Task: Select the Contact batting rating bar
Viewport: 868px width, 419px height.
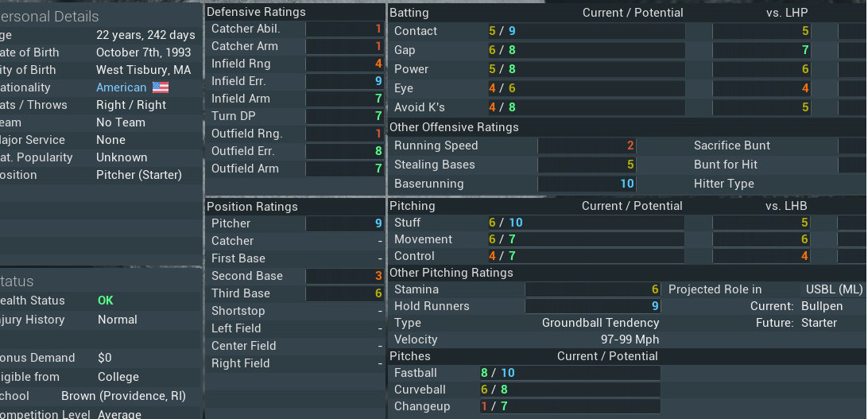Action: 586,31
